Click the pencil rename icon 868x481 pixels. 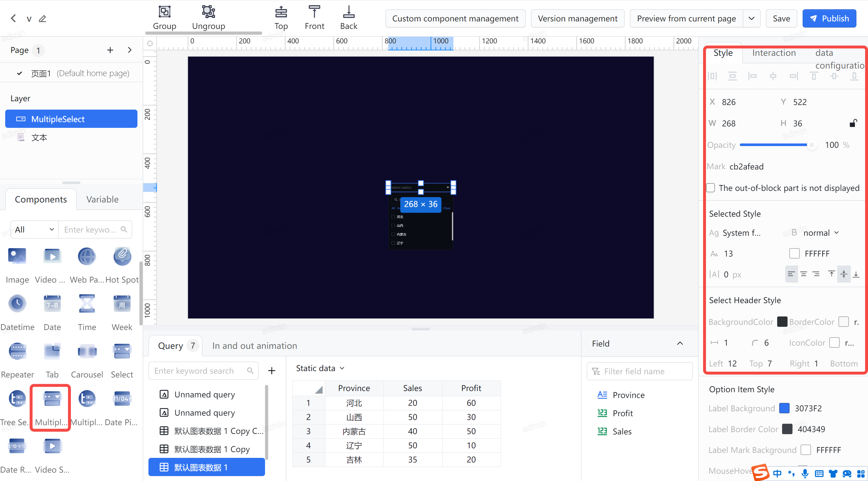43,19
